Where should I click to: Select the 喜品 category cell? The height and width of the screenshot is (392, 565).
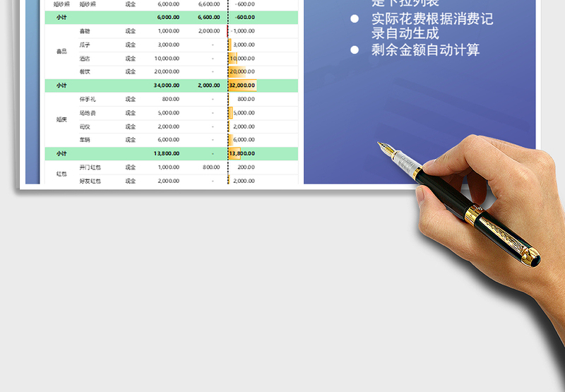[x=62, y=52]
